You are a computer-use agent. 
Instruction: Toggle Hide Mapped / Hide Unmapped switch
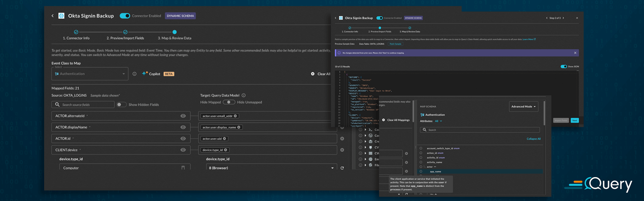(x=229, y=102)
